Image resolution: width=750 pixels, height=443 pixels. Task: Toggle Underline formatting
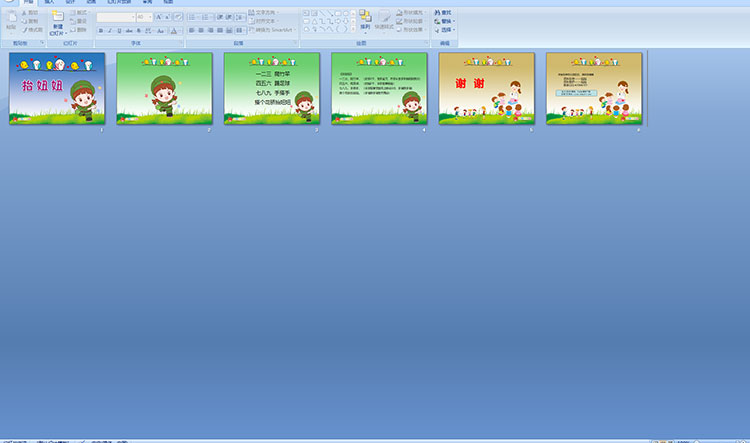(117, 30)
